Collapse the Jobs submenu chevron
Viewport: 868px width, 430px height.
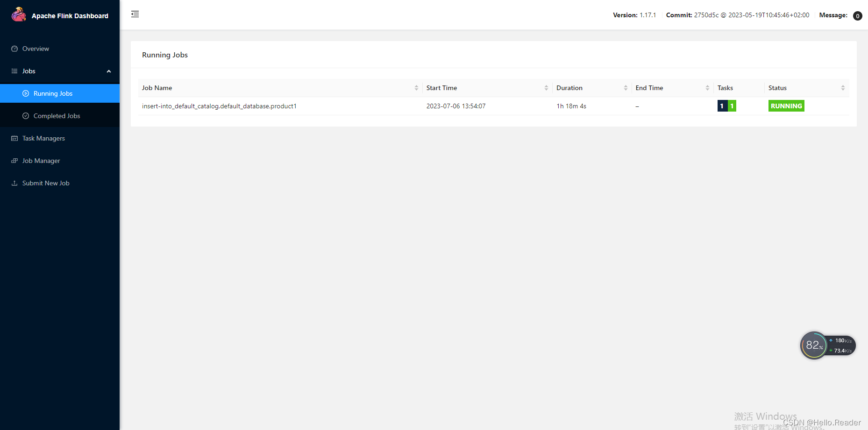pyautogui.click(x=109, y=71)
